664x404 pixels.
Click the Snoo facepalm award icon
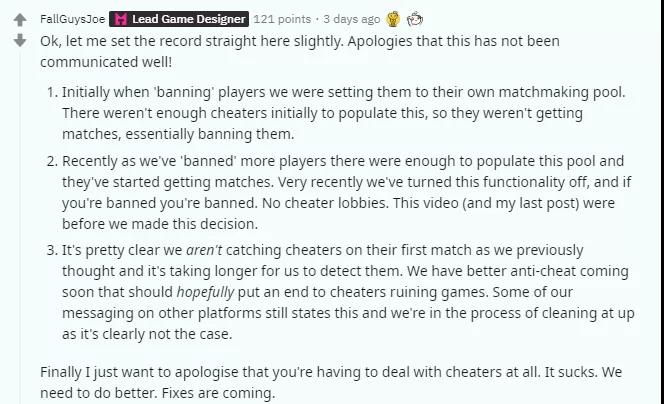(415, 19)
